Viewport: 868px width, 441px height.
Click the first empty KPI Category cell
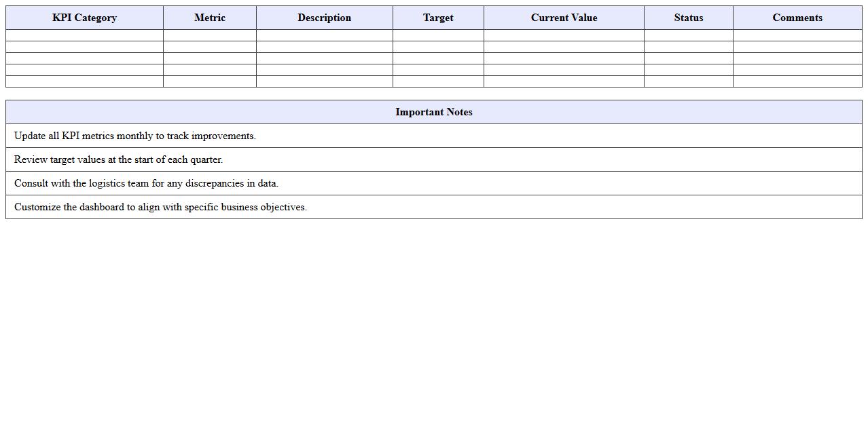pos(84,34)
